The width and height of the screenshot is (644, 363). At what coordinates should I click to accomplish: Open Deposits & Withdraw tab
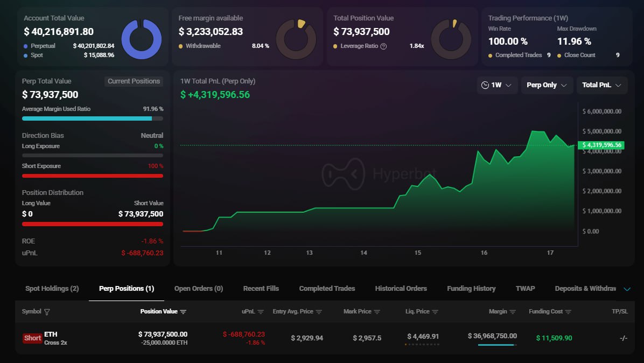585,289
